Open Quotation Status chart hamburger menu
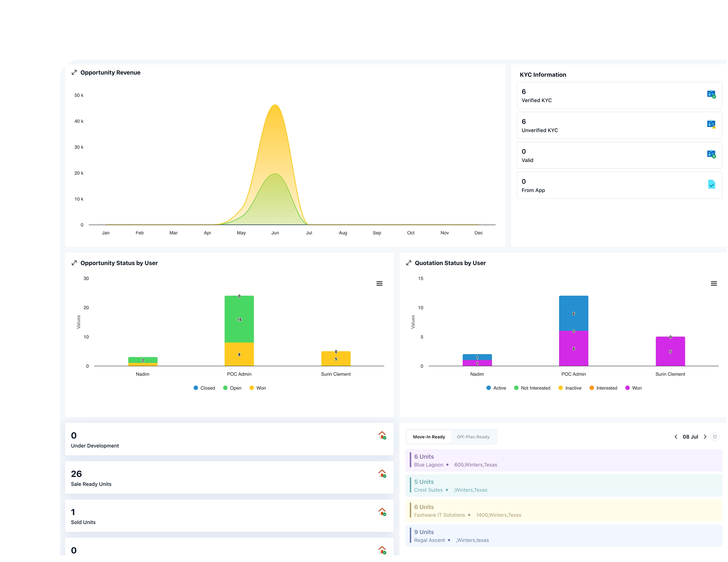 click(714, 283)
